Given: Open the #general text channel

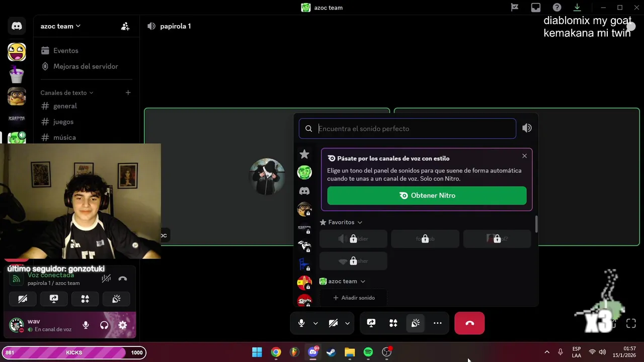Looking at the screenshot, I should [x=65, y=106].
